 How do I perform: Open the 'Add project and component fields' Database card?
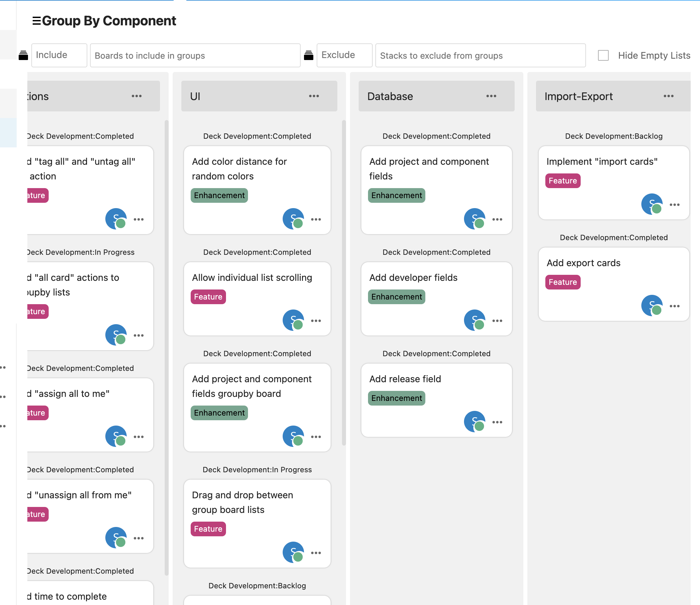[436, 190]
